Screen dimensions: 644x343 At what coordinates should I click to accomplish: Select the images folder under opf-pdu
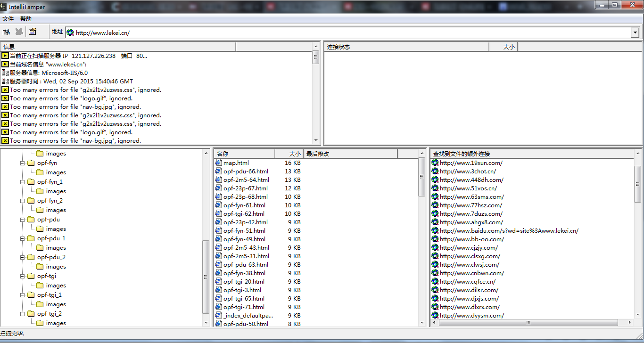56,229
